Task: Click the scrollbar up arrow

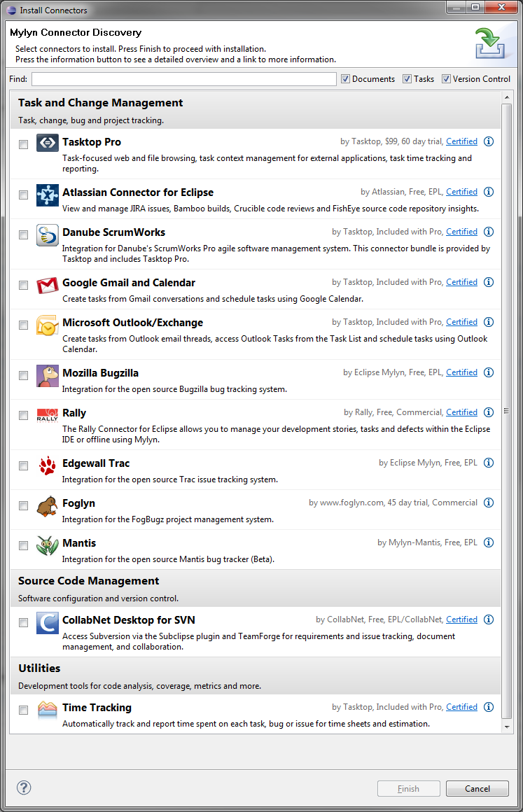Action: click(x=507, y=97)
